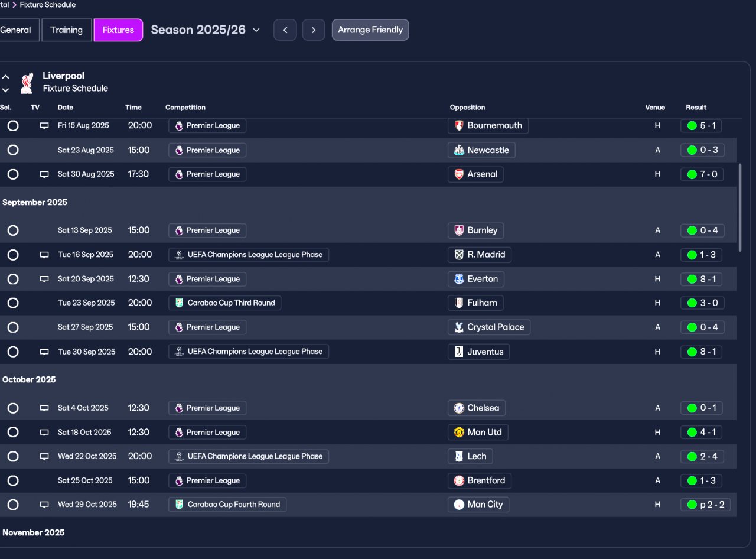Click the TV icon on the Juventus fixture

(44, 352)
